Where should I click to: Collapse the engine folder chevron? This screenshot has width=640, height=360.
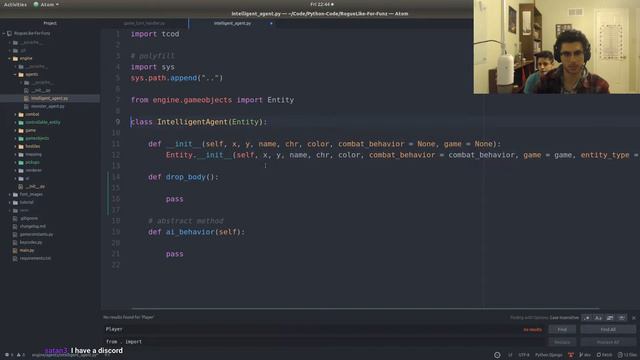pos(10,58)
